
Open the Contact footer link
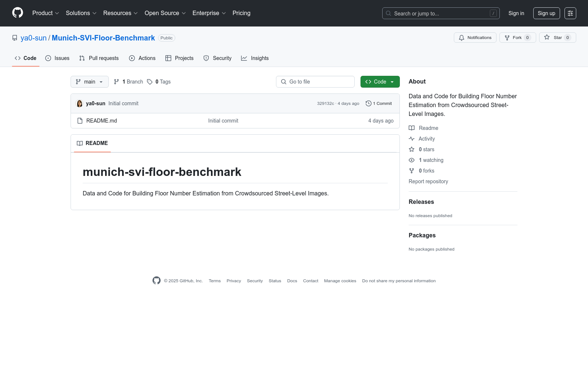click(311, 281)
